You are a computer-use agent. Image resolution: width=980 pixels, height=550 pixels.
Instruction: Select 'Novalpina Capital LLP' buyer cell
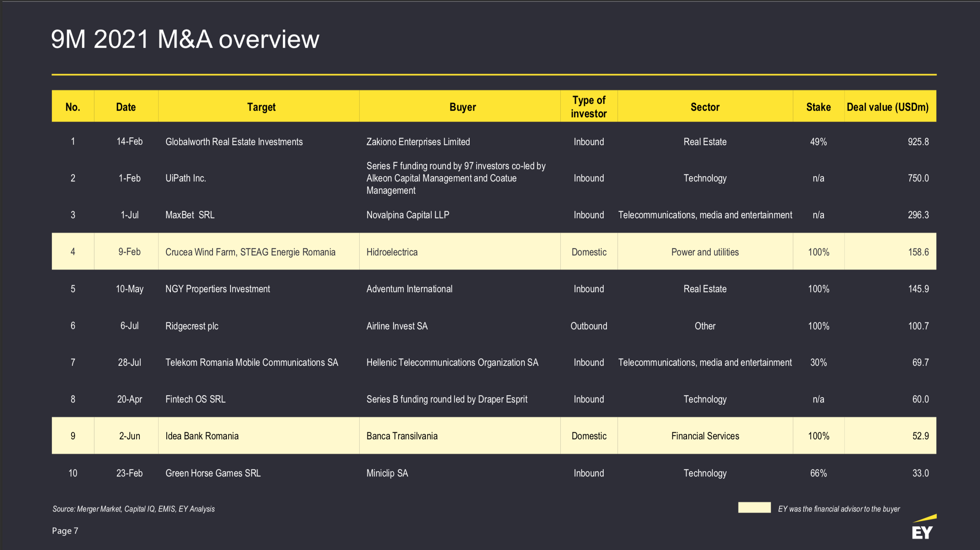click(x=408, y=215)
